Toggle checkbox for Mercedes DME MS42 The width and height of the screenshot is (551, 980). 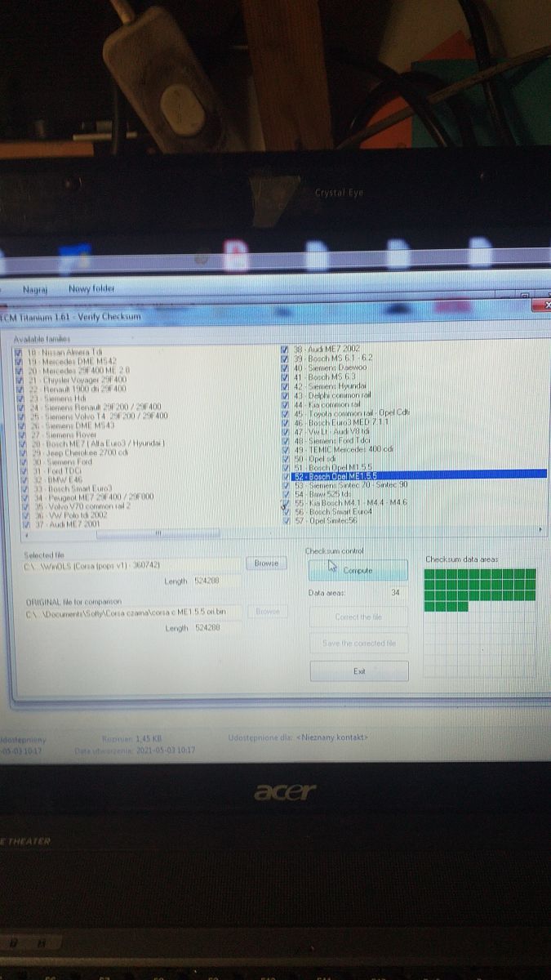point(19,361)
